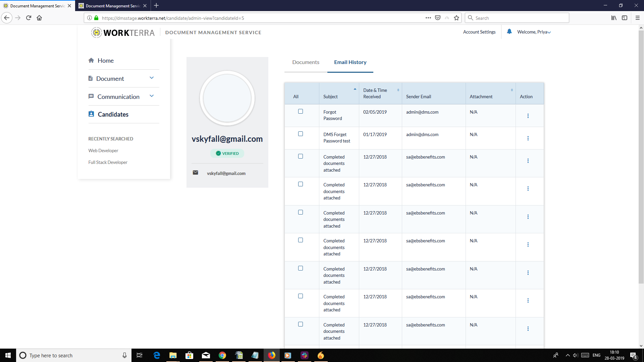
Task: Click the WorkTerra logo
Action: (123, 33)
